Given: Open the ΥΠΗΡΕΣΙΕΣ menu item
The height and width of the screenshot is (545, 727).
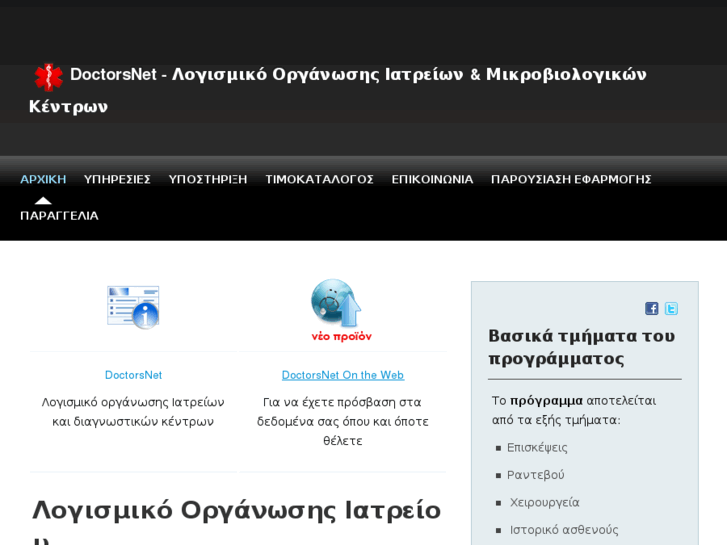Looking at the screenshot, I should (x=117, y=180).
